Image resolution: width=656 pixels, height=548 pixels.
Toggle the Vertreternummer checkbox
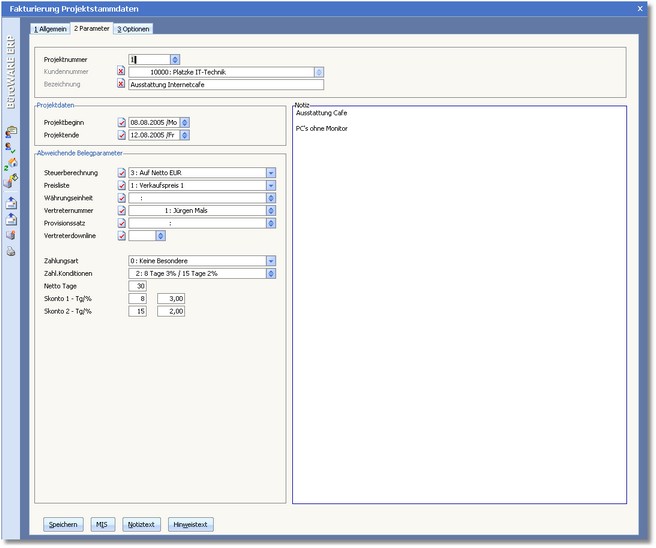(x=122, y=211)
